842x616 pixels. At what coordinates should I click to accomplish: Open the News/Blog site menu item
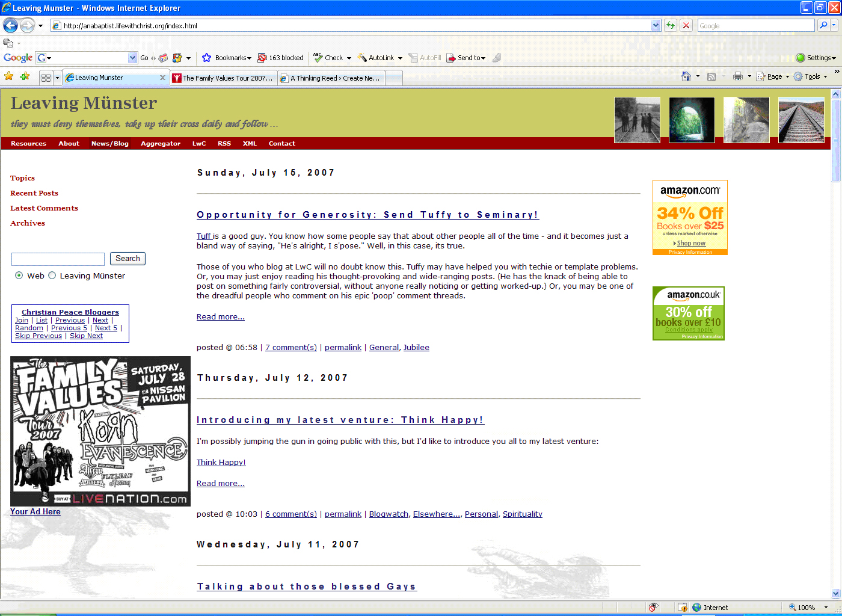point(109,144)
